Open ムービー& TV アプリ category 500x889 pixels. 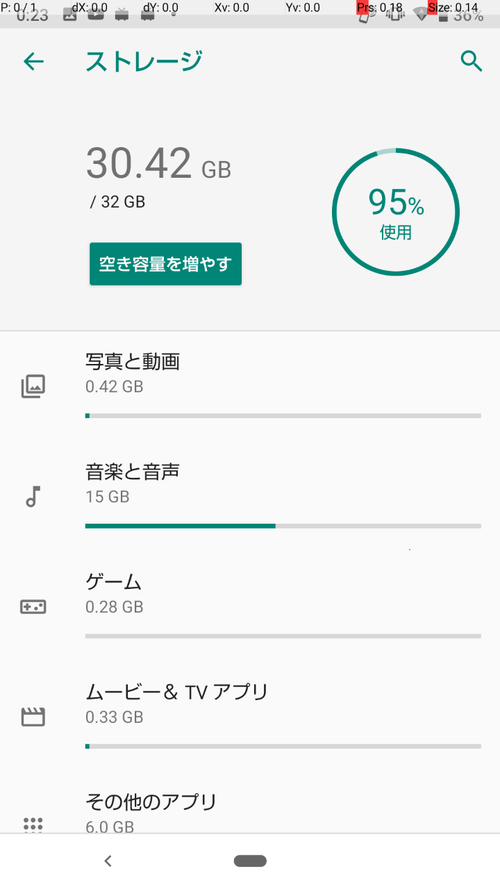point(250,717)
